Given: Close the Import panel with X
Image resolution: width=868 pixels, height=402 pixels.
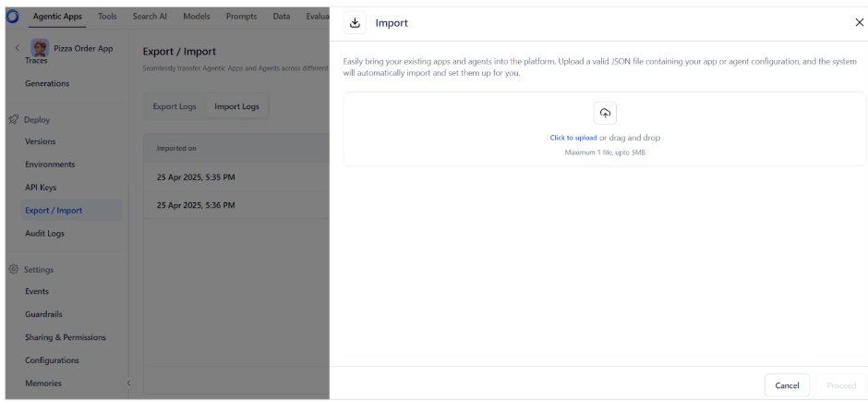Looking at the screenshot, I should click(x=859, y=22).
